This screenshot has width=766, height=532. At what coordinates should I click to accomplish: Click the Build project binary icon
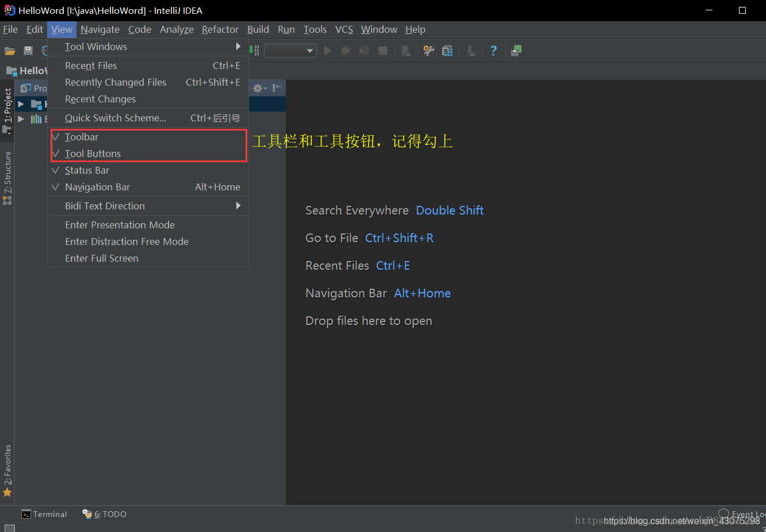255,51
